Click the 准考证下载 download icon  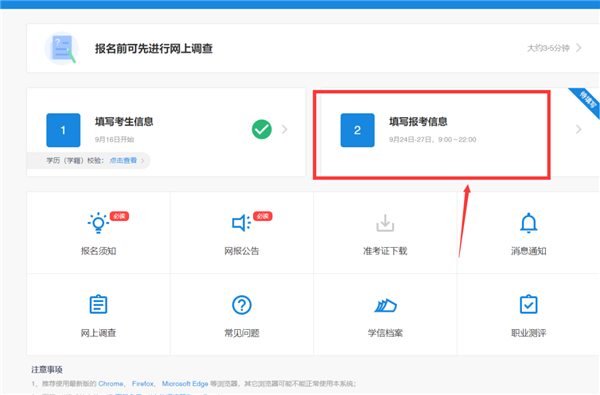click(x=385, y=223)
